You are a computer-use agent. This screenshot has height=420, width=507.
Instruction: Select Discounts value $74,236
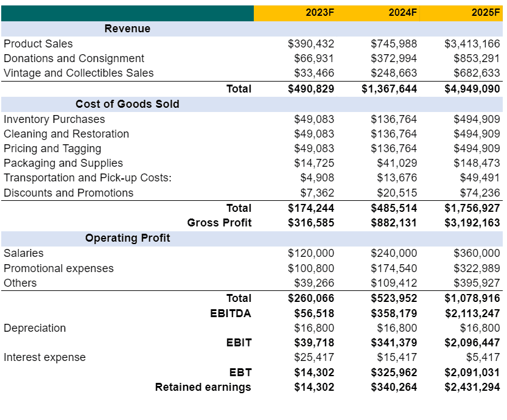pyautogui.click(x=480, y=193)
